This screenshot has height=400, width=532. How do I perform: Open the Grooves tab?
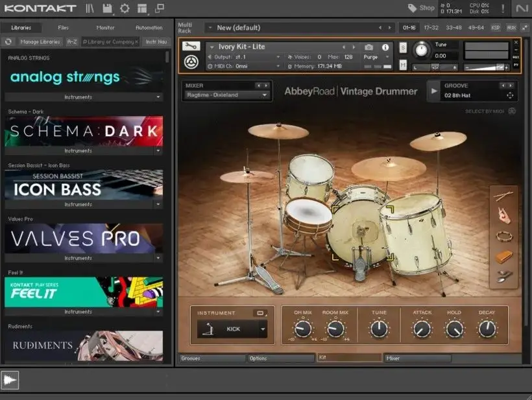tap(212, 359)
